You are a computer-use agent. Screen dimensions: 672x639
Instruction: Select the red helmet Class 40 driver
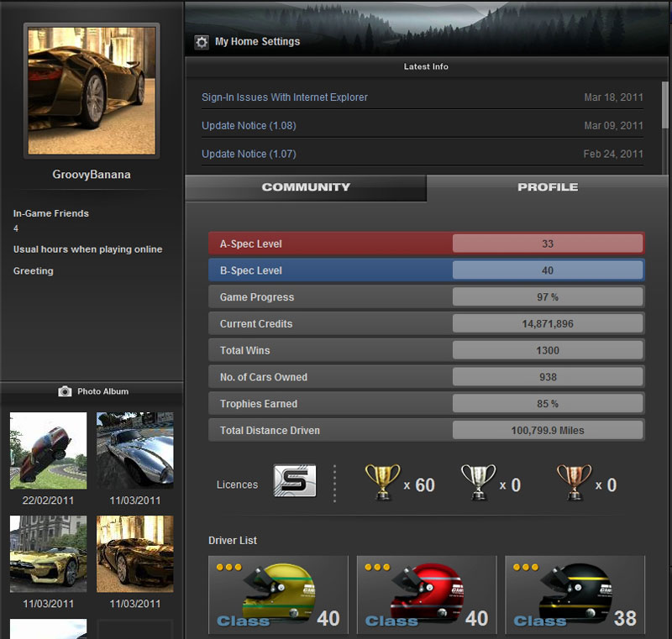[427, 594]
